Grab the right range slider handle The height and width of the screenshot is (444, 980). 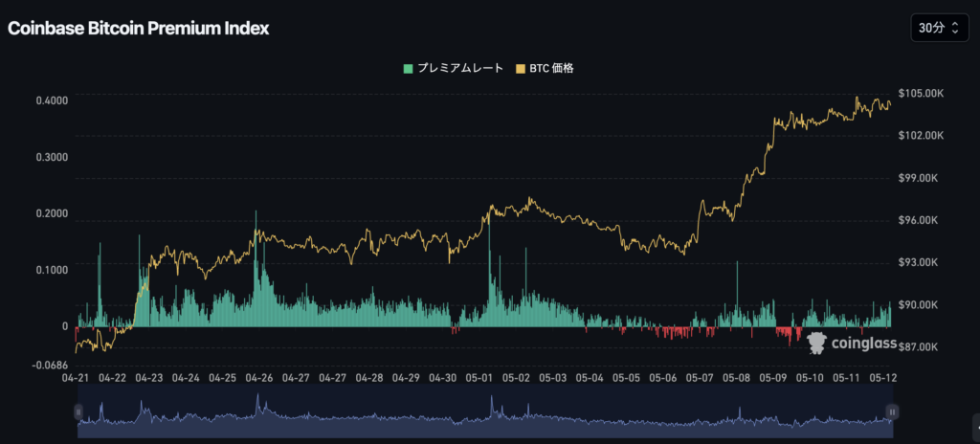tap(893, 411)
